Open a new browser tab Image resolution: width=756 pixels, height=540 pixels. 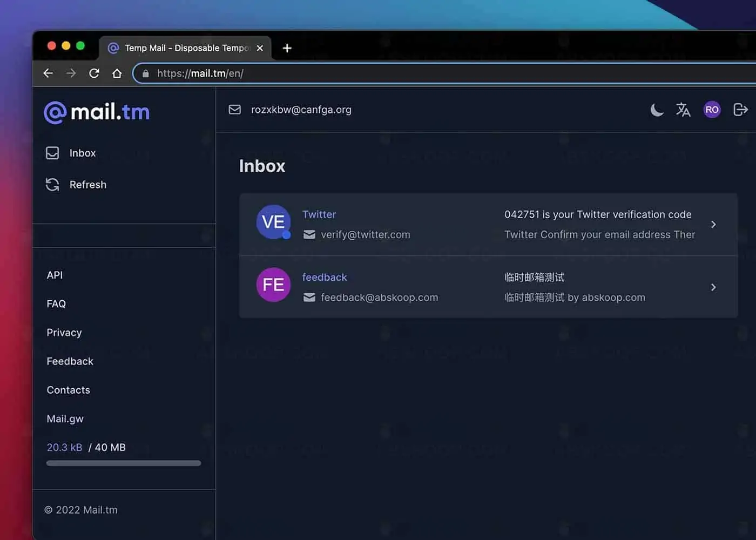[287, 48]
